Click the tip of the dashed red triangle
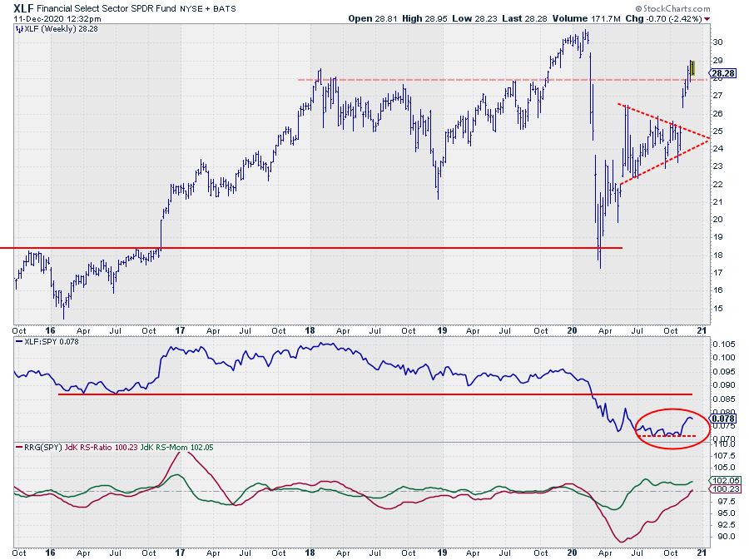749x560 pixels. [708, 137]
